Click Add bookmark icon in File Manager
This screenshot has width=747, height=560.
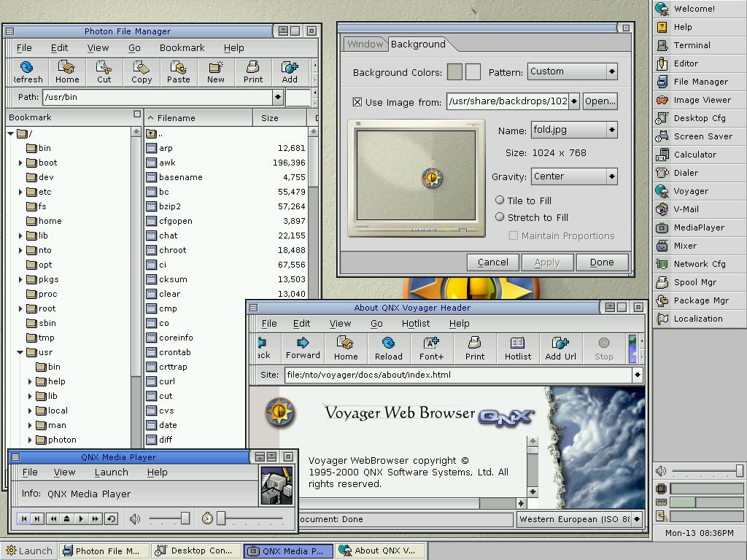tap(290, 72)
